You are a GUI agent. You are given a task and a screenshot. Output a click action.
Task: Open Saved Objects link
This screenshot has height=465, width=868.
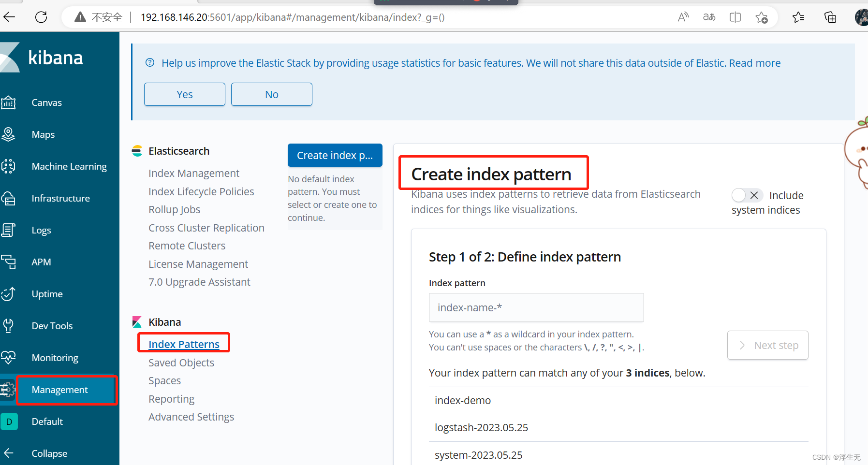click(x=181, y=363)
